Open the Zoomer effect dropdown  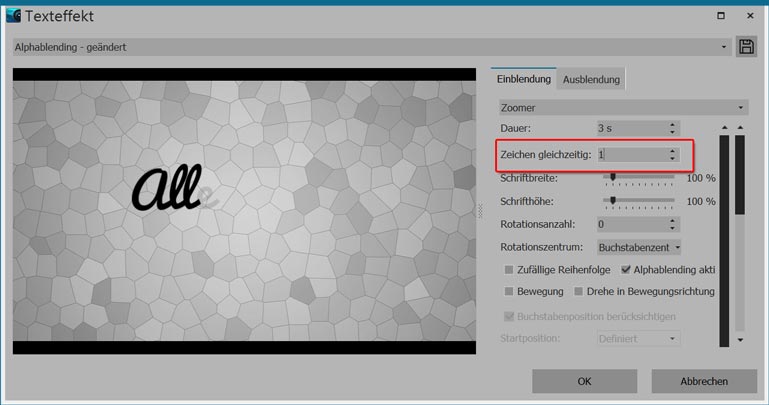[x=623, y=107]
